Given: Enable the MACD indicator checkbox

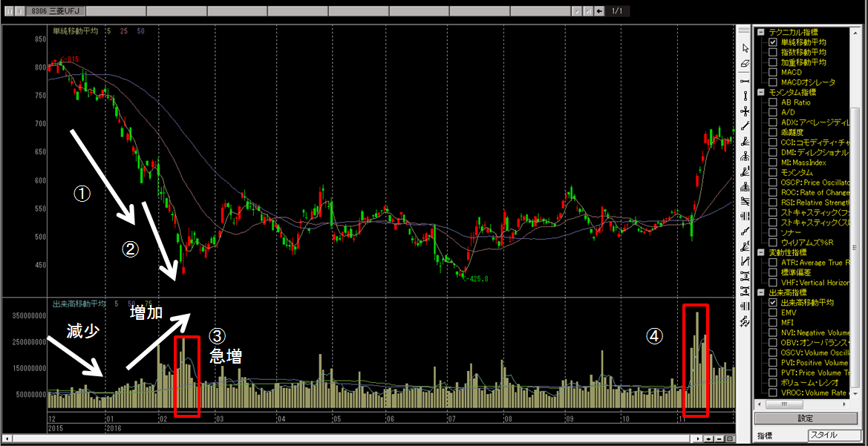Looking at the screenshot, I should click(773, 73).
